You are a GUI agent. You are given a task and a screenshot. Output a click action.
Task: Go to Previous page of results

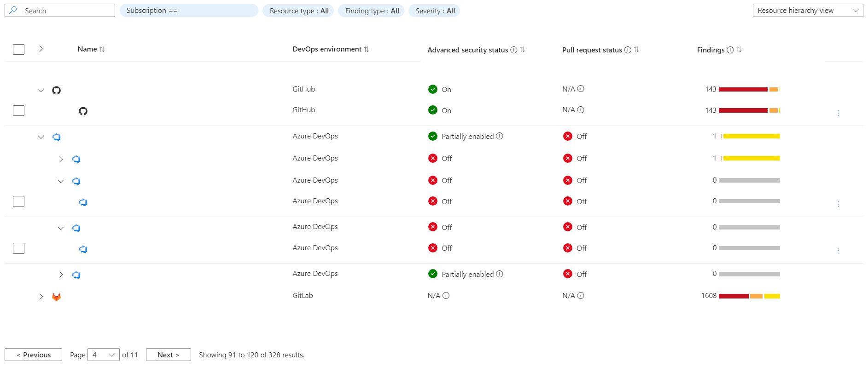click(x=33, y=355)
